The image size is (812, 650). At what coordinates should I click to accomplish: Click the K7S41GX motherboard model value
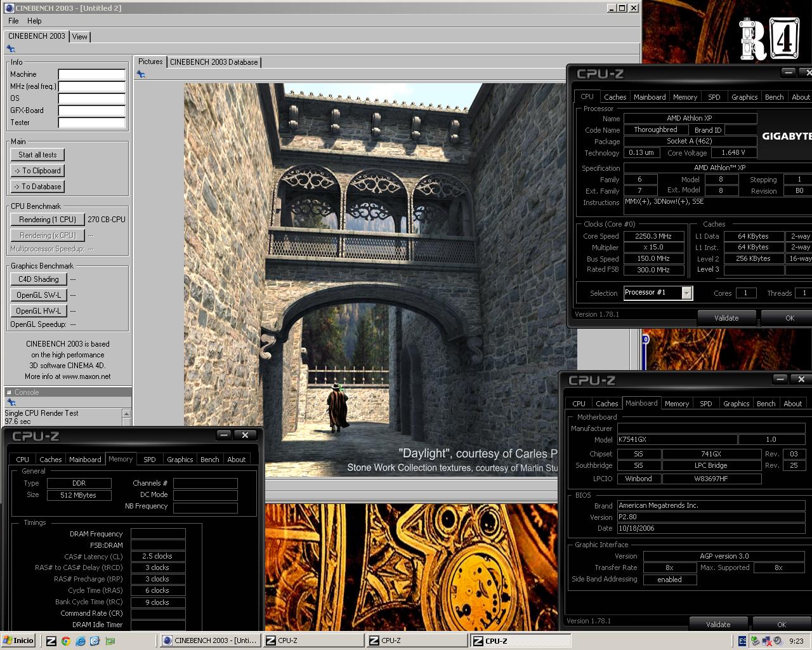tap(677, 439)
